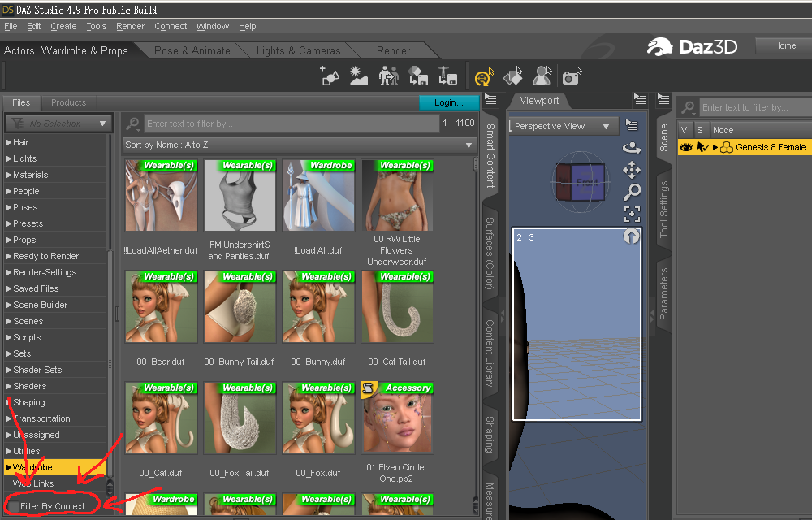Open the Shaping side tab

[490, 434]
